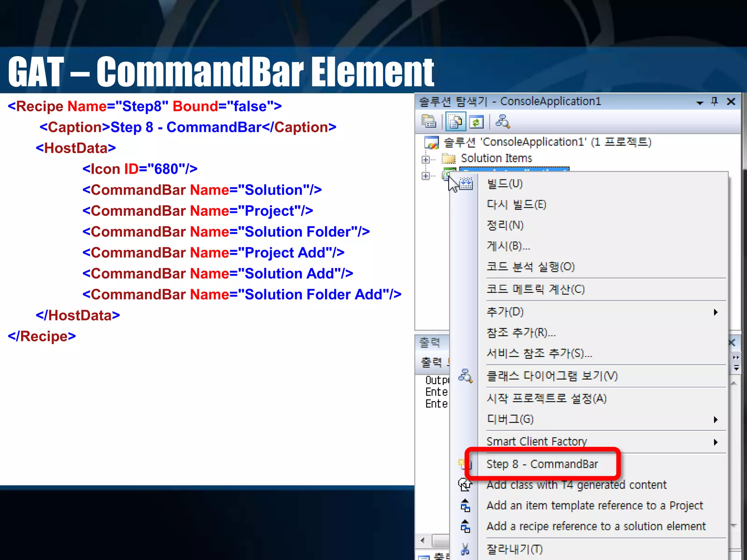Choose 게시(B)... in the context menu
Screen dimensions: 747x560
pos(508,246)
